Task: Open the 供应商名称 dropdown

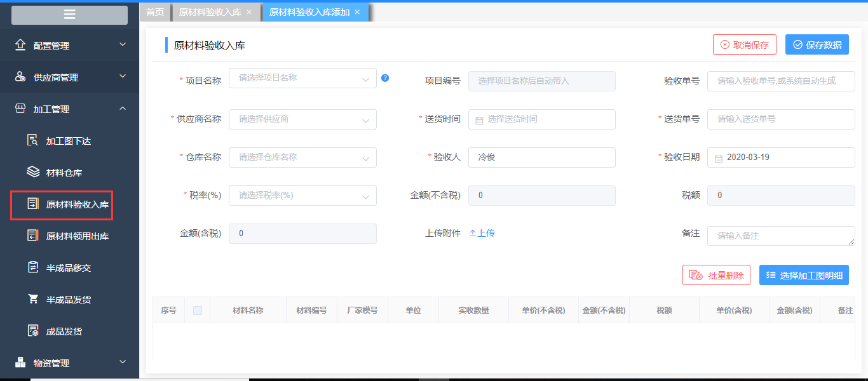Action: pyautogui.click(x=302, y=119)
